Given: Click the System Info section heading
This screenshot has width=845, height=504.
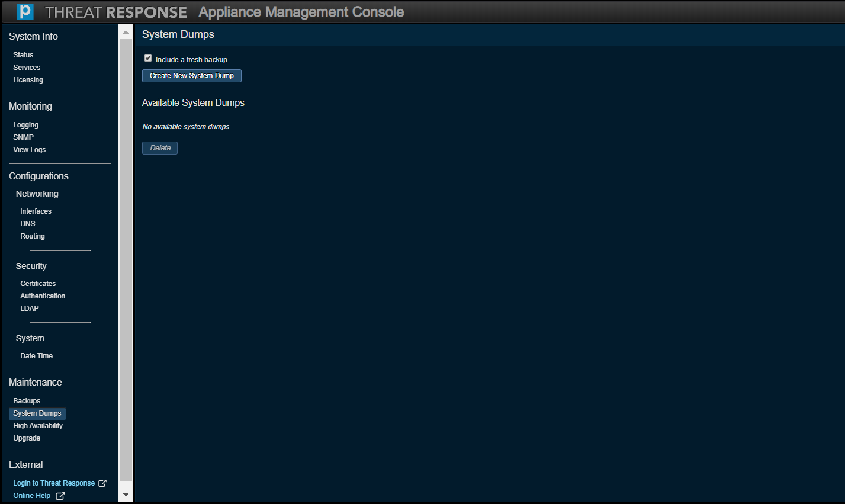Looking at the screenshot, I should pos(33,37).
